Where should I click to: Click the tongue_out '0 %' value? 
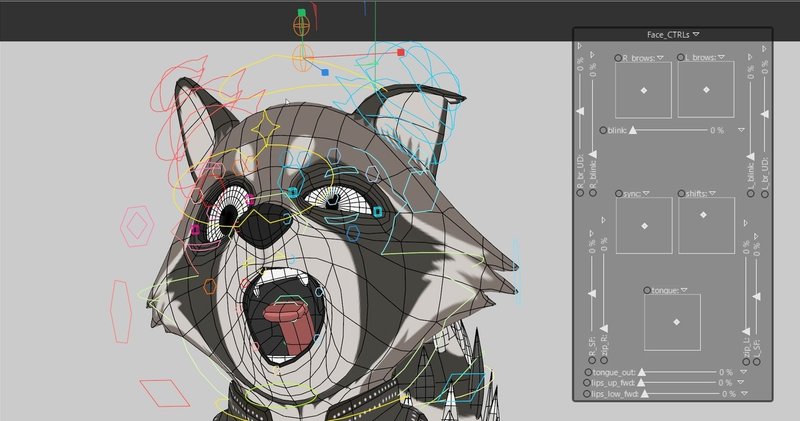coord(726,373)
